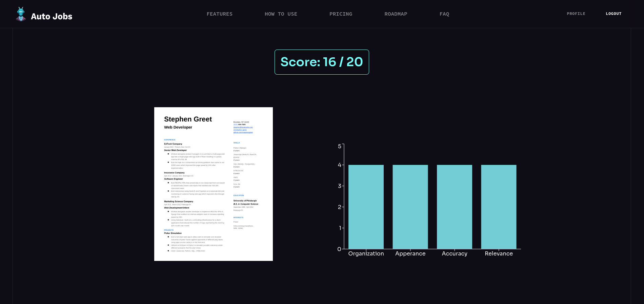This screenshot has height=304, width=644.
Task: Click the Logout link
Action: pos(614,14)
